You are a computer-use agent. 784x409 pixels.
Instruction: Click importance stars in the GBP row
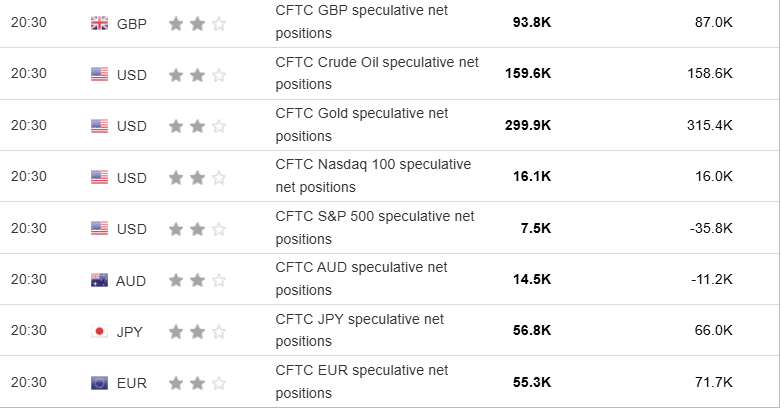[x=197, y=23]
